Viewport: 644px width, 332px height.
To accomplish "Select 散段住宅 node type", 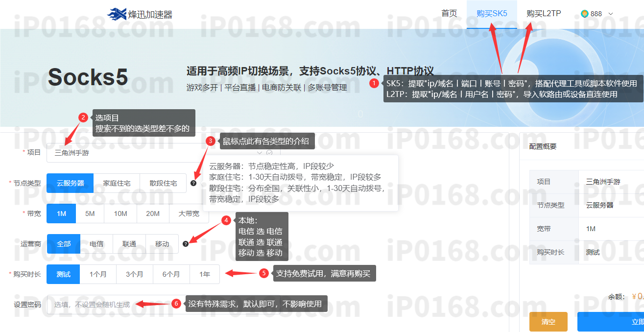I will (163, 183).
